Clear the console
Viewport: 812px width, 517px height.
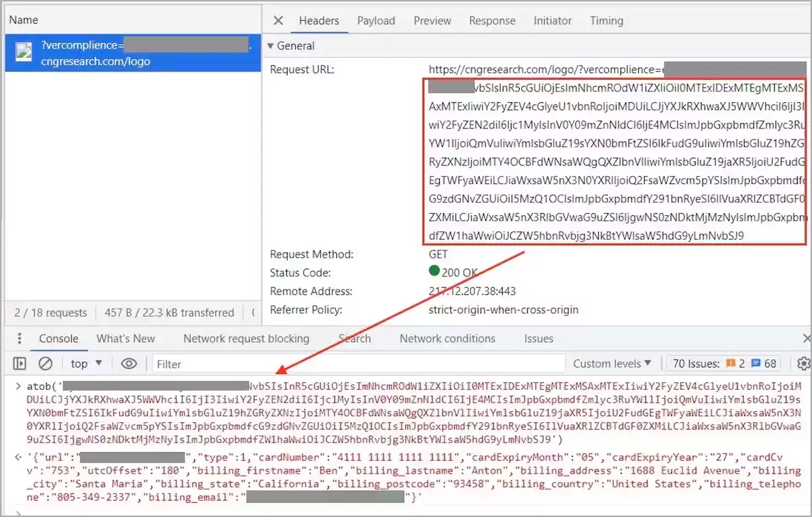click(x=45, y=364)
